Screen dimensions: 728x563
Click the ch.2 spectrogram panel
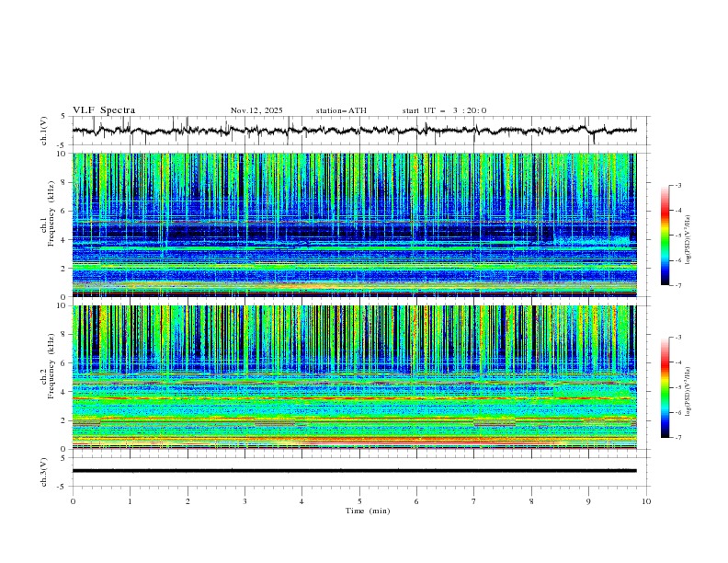[354, 377]
